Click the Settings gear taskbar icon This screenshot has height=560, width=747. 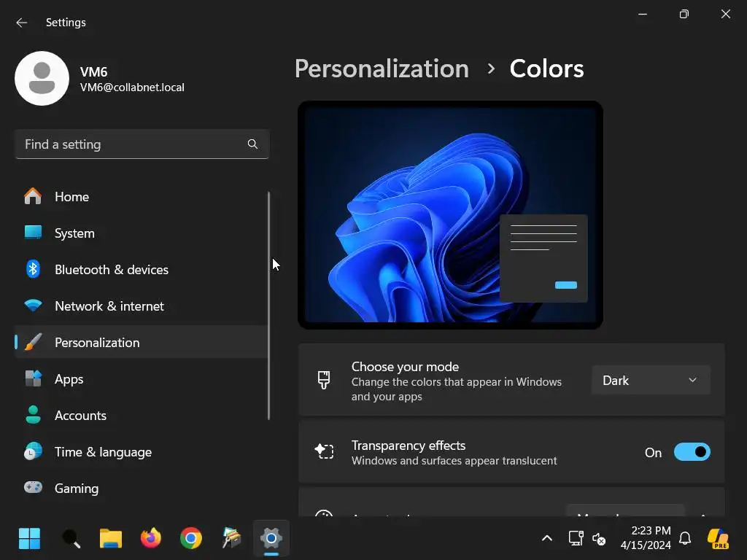(x=271, y=539)
